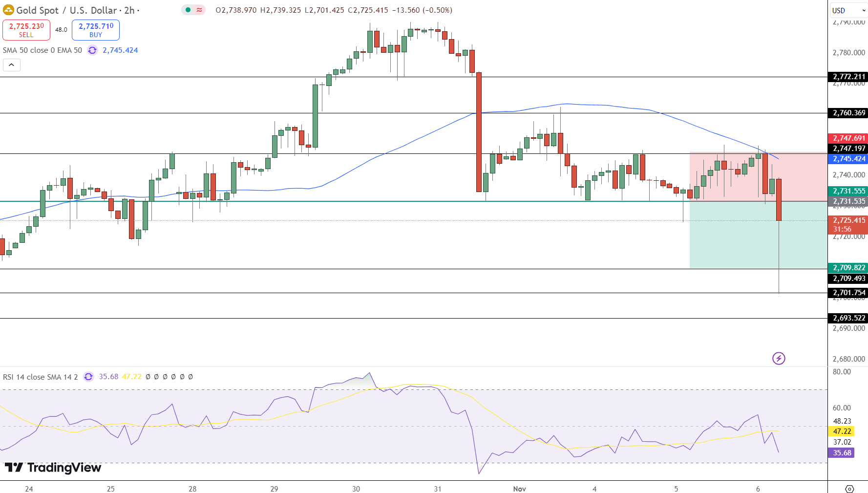
Task: Click the 28 date on the time axis
Action: pos(192,489)
